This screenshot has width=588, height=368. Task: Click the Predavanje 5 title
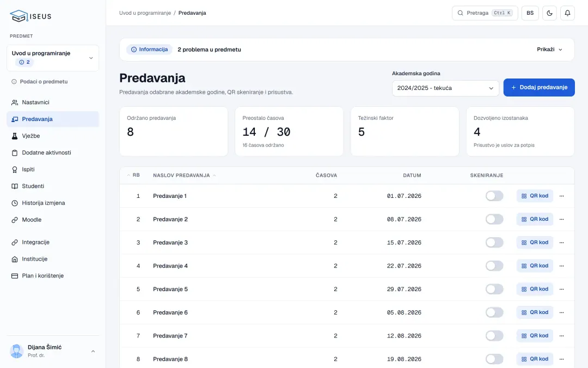[170, 289]
